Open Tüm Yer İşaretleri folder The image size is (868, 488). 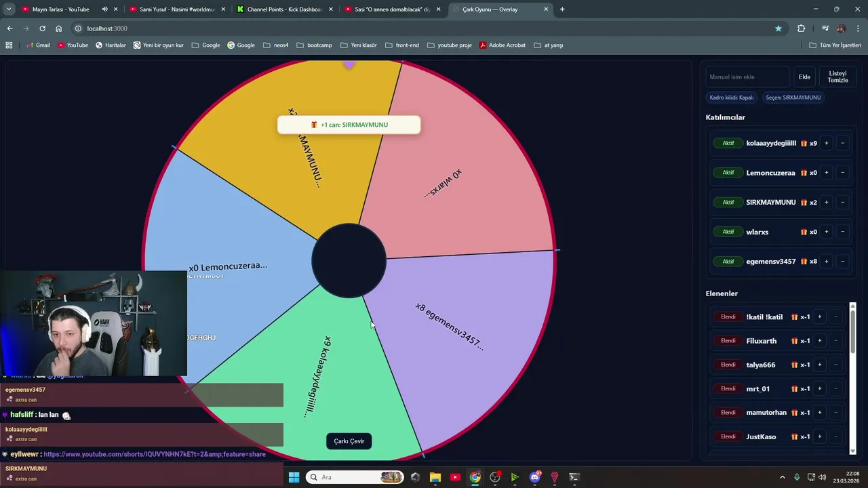tap(835, 45)
